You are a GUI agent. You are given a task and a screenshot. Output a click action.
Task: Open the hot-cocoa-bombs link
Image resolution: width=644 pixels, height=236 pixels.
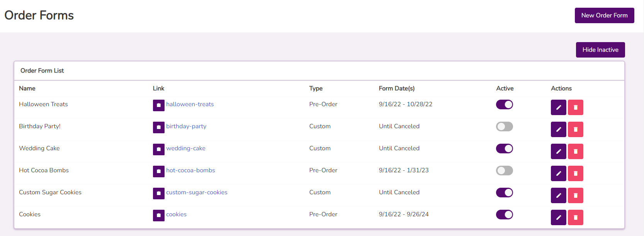tap(190, 170)
